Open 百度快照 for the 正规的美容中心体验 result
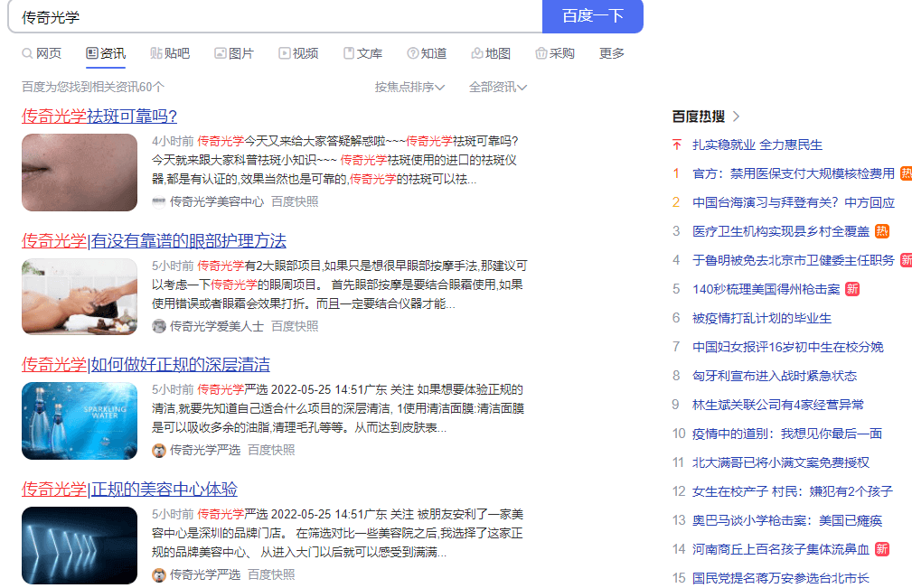The height and width of the screenshot is (588, 912). [271, 574]
